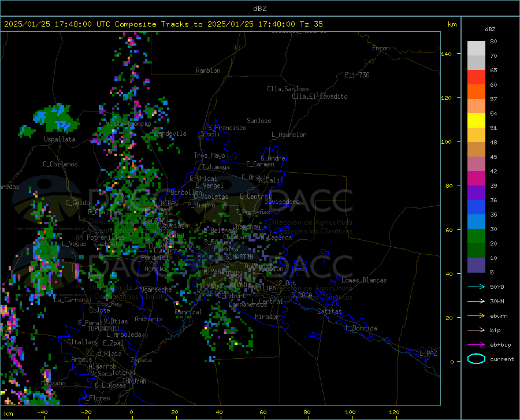
Task: Click the 120 tick on the horizontal axis
Action: tap(394, 412)
